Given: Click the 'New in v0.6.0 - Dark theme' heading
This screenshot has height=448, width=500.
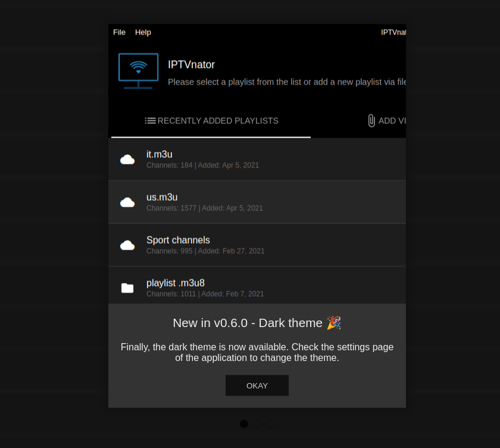Looking at the screenshot, I should point(248,323).
